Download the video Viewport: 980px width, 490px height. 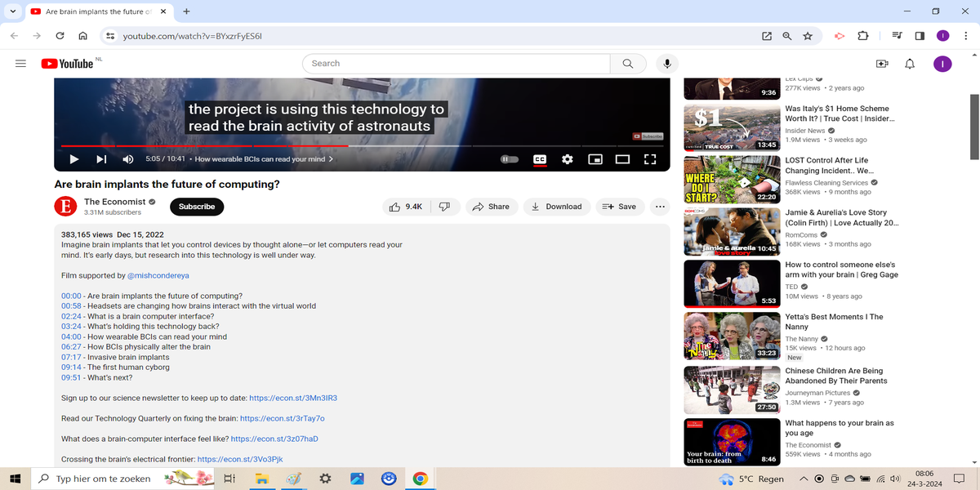557,207
